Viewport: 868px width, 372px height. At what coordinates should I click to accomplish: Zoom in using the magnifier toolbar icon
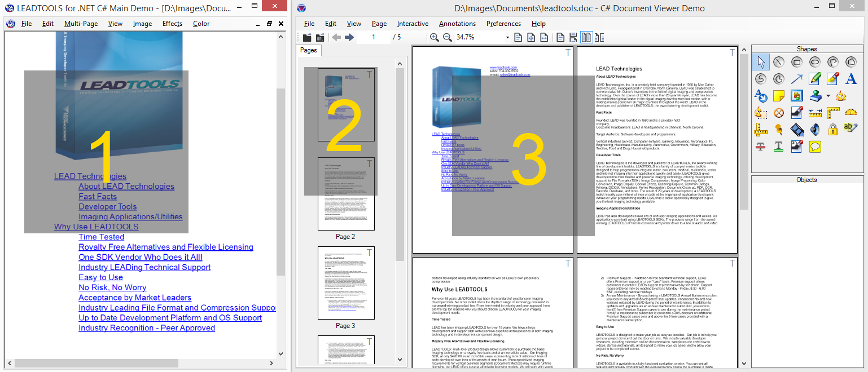(433, 37)
